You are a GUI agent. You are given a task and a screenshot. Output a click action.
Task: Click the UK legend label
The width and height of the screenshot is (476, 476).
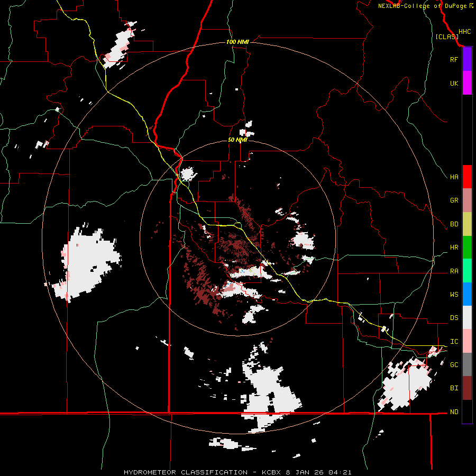point(454,83)
